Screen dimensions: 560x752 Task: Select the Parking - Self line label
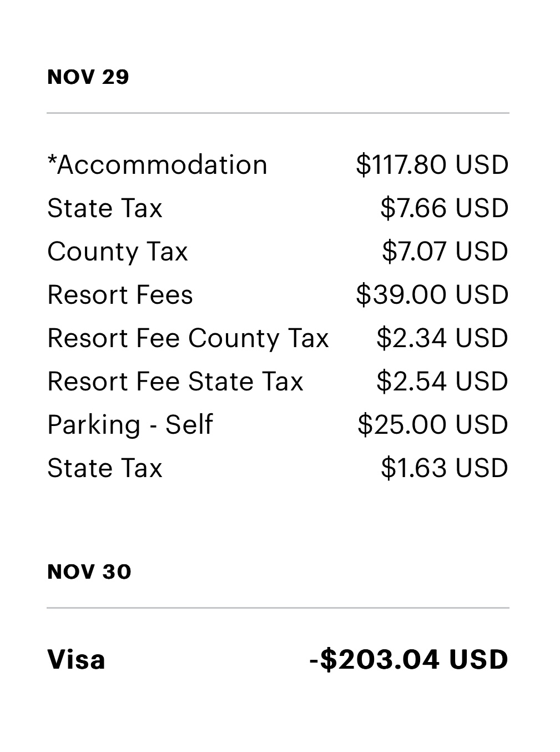tap(130, 425)
